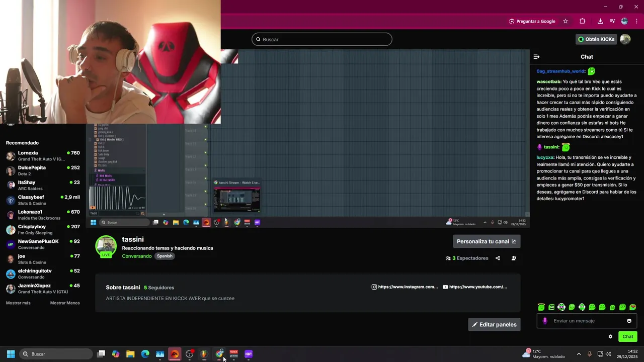The width and height of the screenshot is (644, 362).
Task: Open Microsoft Edge from the taskbar
Action: click(145, 354)
